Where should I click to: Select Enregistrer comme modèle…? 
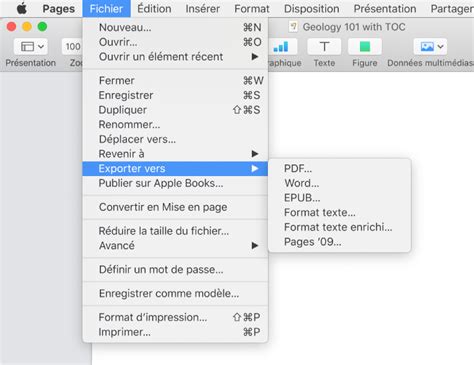click(x=175, y=293)
